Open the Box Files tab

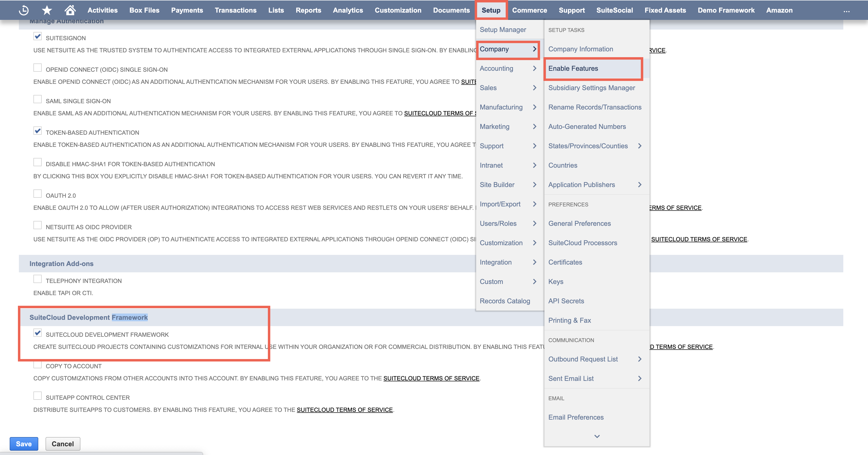[144, 10]
